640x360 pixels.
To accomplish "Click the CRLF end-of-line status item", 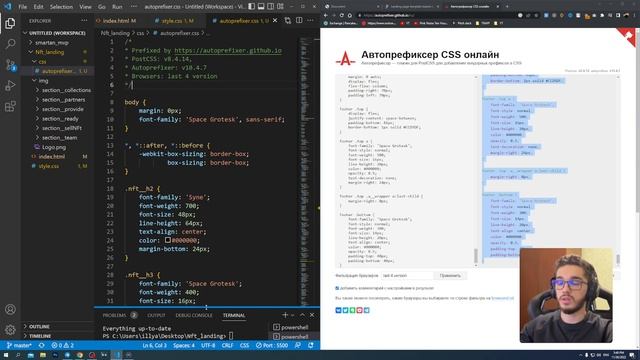I will [227, 345].
